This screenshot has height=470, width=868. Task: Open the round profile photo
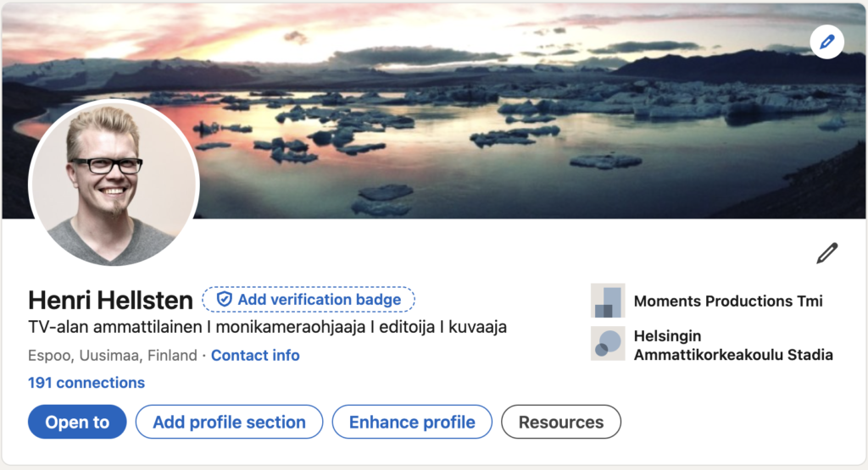114,184
